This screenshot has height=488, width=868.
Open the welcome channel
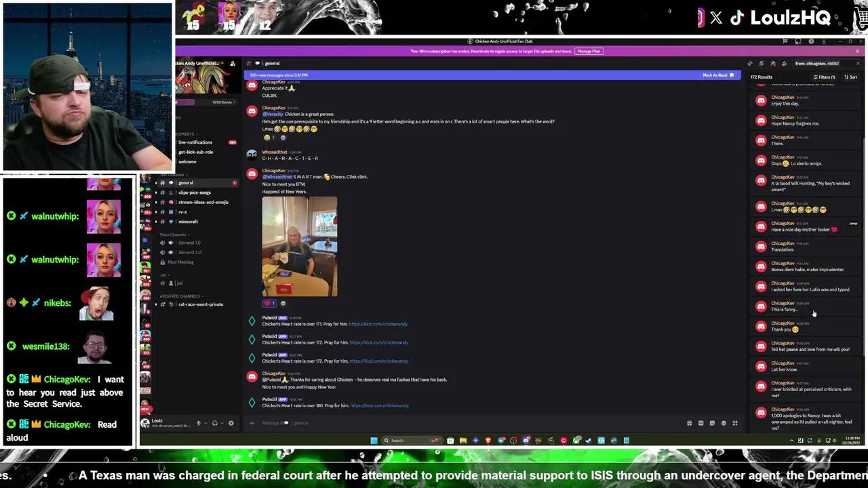[x=187, y=161]
